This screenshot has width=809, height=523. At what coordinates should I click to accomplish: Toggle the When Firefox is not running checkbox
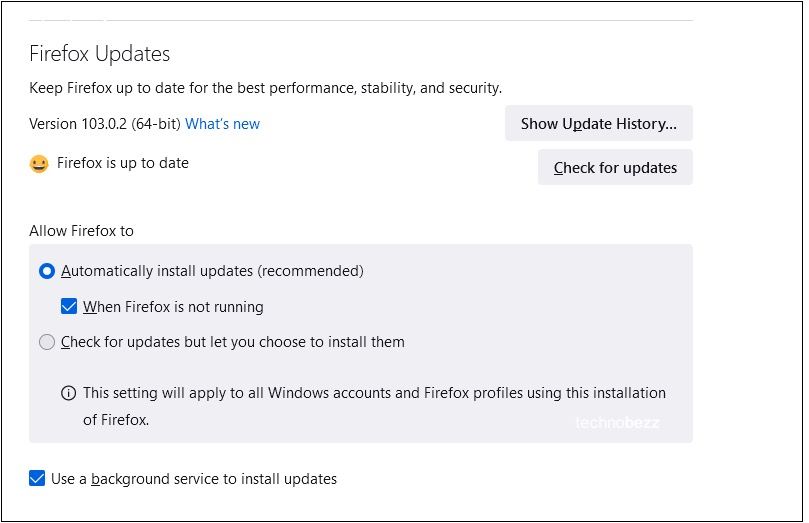tap(69, 306)
